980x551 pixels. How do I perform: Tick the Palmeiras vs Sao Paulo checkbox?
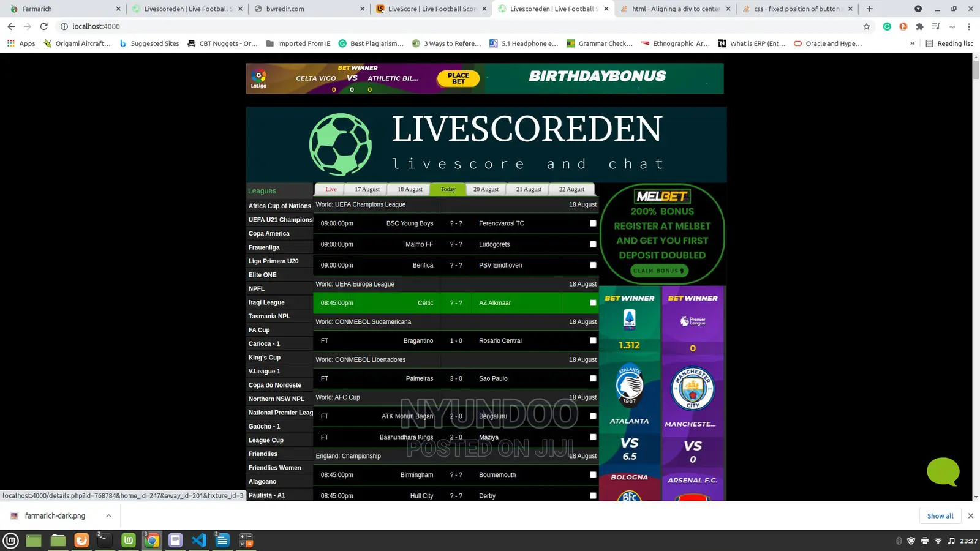pyautogui.click(x=593, y=378)
